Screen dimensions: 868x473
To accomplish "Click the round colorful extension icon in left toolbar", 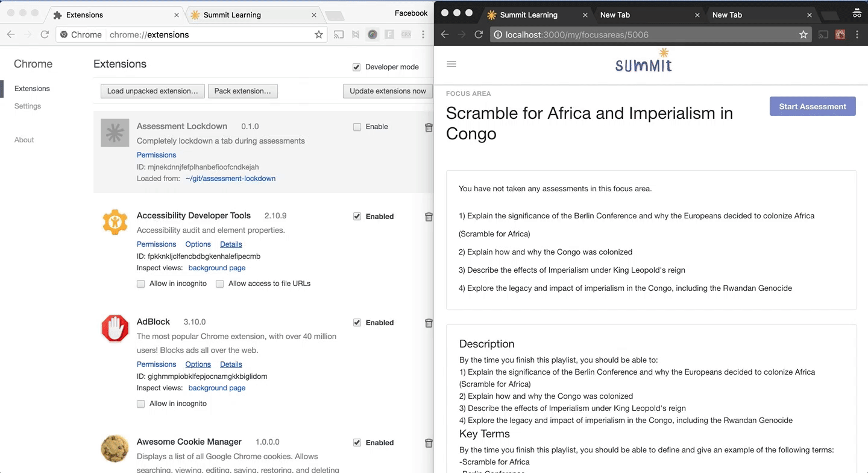I will [x=373, y=34].
